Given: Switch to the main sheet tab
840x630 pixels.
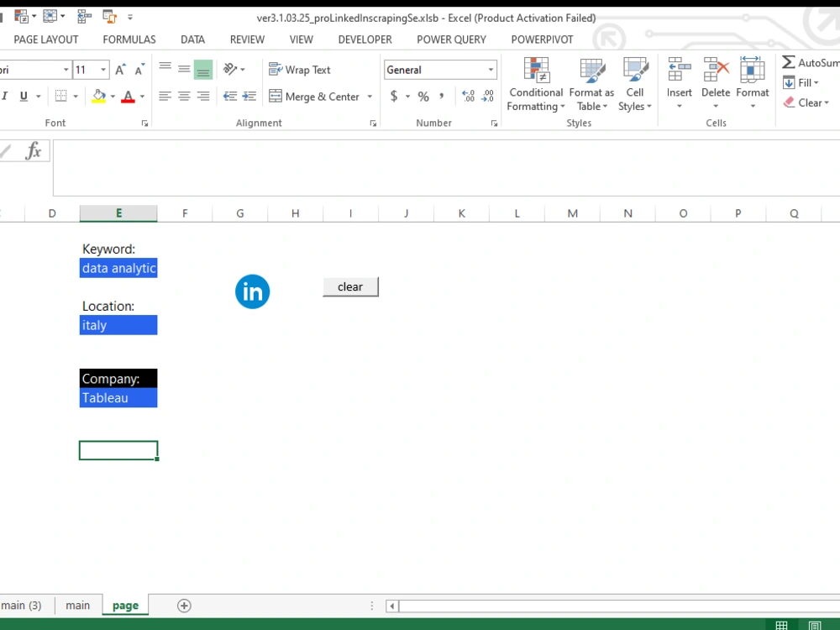Looking at the screenshot, I should pos(77,605).
